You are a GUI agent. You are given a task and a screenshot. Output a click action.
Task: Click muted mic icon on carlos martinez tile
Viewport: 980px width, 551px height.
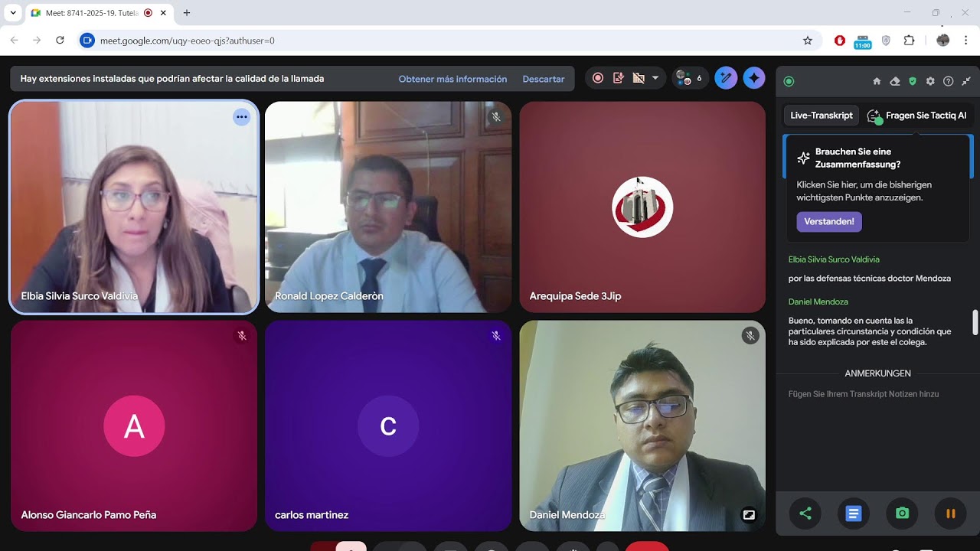click(x=496, y=336)
